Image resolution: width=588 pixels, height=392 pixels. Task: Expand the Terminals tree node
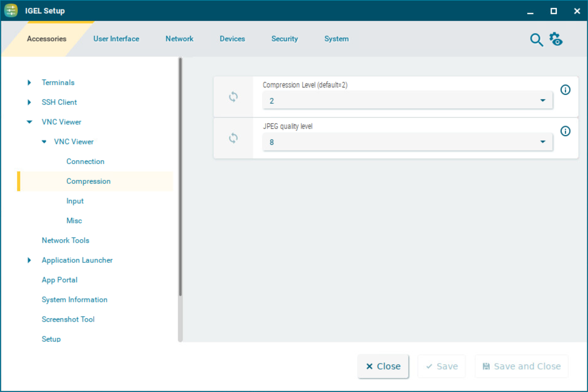pyautogui.click(x=29, y=82)
